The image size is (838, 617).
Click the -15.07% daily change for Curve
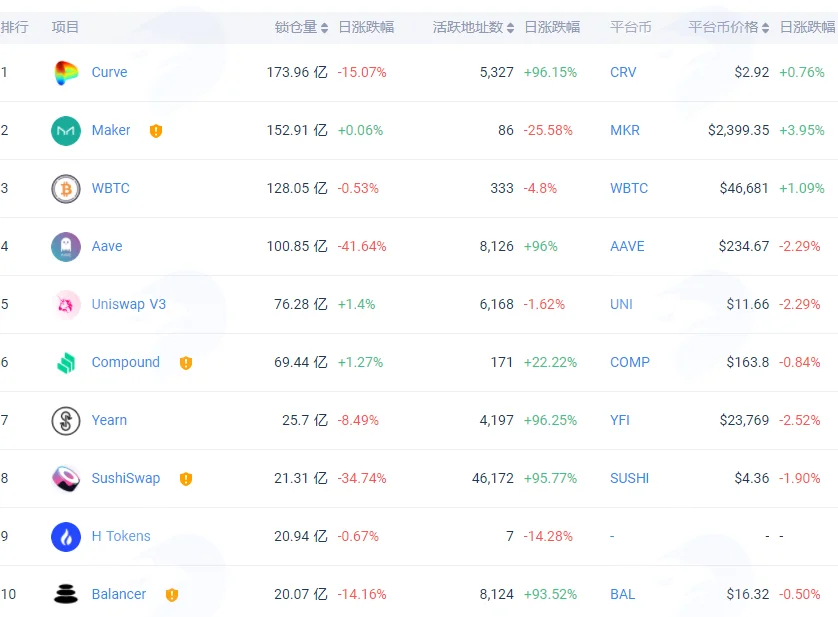point(362,72)
